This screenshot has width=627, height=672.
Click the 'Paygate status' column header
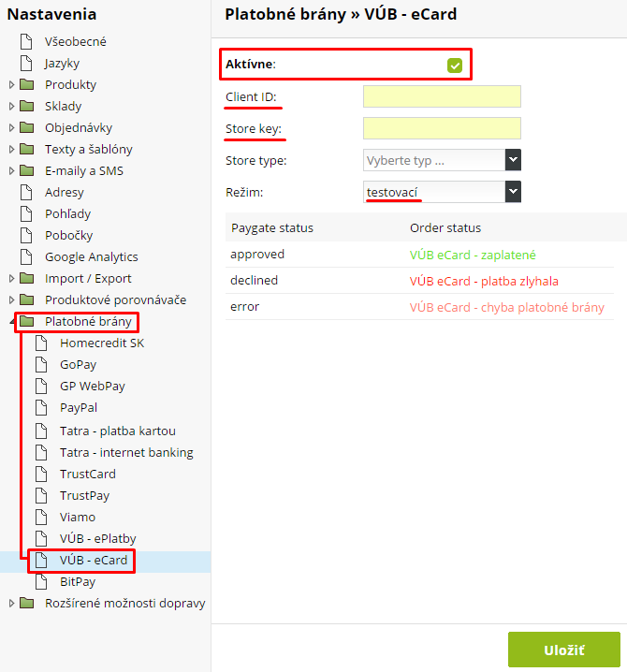pyautogui.click(x=272, y=228)
